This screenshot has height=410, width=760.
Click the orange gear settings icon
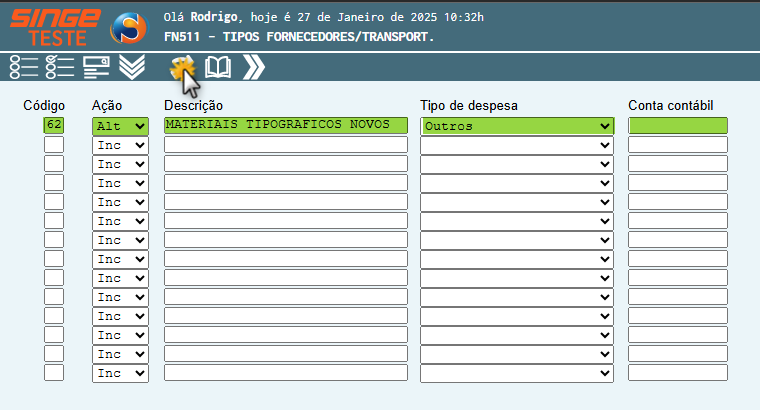click(x=182, y=67)
